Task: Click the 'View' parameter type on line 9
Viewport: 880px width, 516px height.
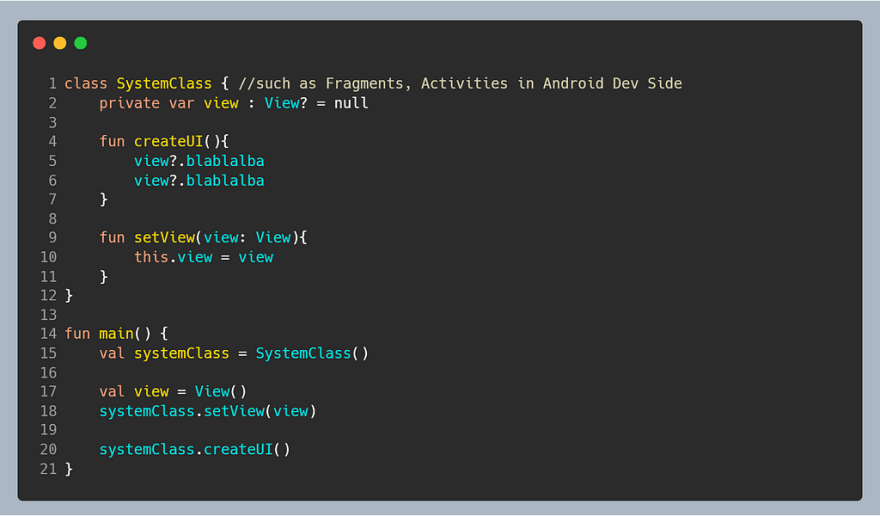Action: point(273,238)
